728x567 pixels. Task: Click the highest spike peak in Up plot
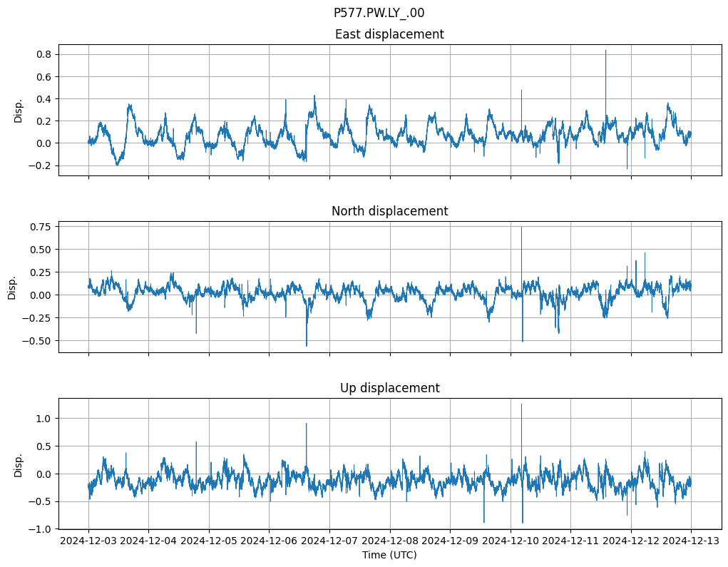pos(521,404)
